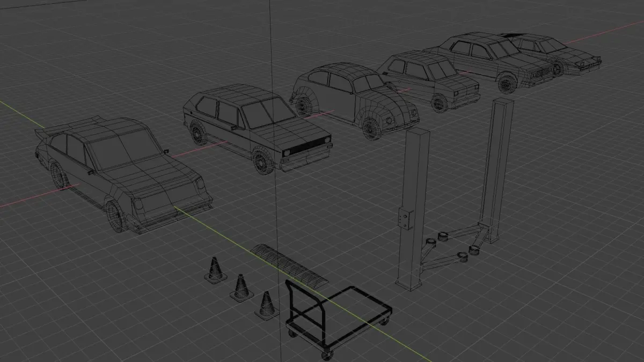Select the traffic cone farthest from the cart
This screenshot has width=644, height=362.
(x=215, y=270)
